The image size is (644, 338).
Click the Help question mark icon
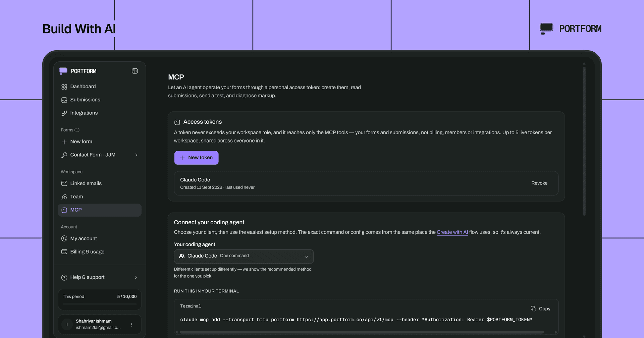[64, 278]
